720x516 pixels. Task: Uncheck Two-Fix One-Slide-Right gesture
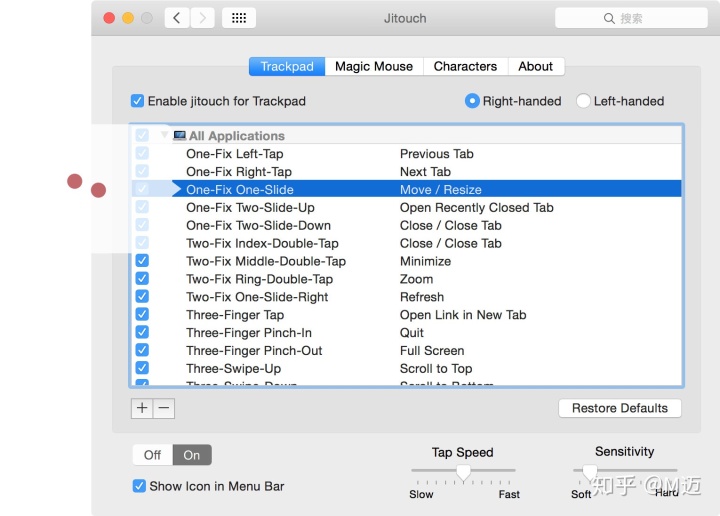tap(142, 297)
